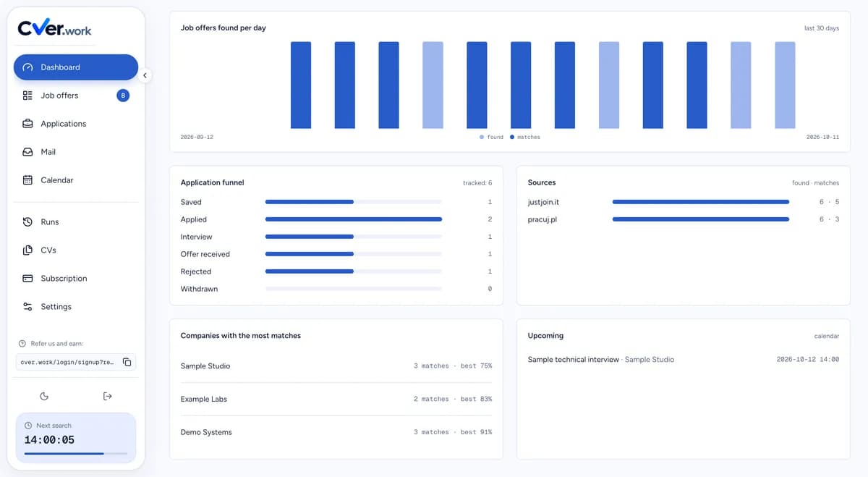Screen dimensions: 868x477
Task: Click the 'matches' legend entry in chart
Action: click(x=525, y=137)
